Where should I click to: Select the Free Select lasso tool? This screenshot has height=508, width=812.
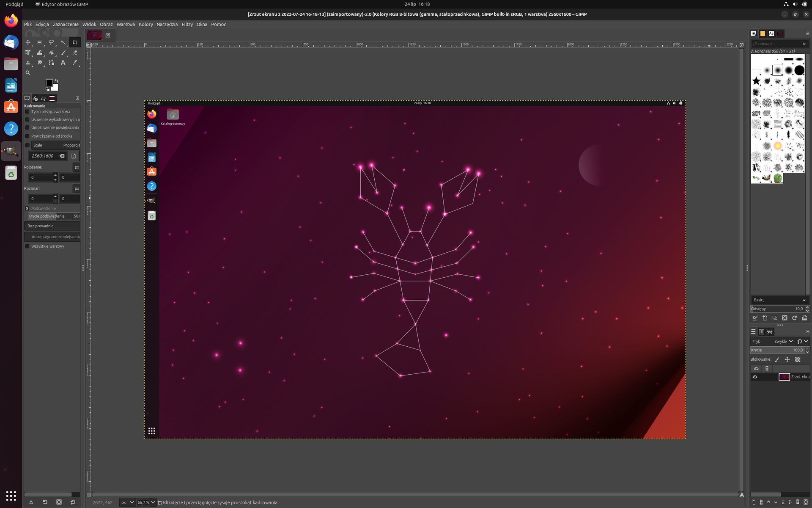click(x=52, y=42)
